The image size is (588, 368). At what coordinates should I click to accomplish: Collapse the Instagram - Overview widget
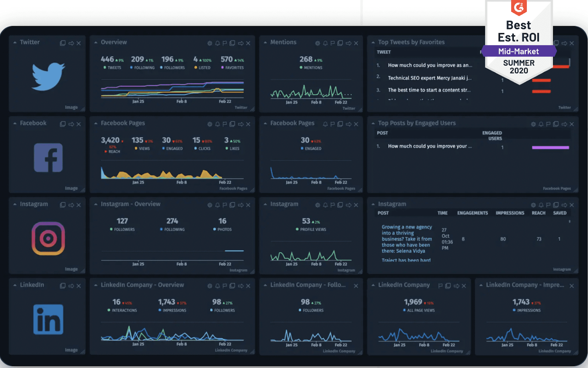pyautogui.click(x=96, y=204)
